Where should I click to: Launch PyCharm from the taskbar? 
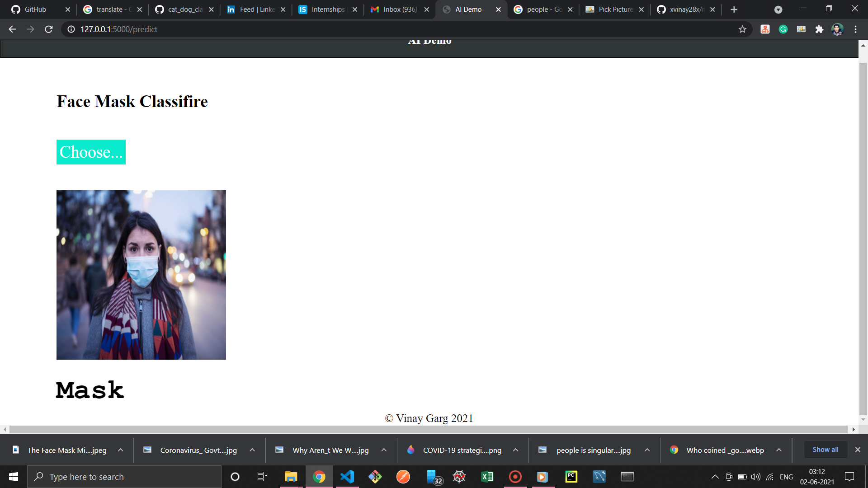(x=571, y=477)
